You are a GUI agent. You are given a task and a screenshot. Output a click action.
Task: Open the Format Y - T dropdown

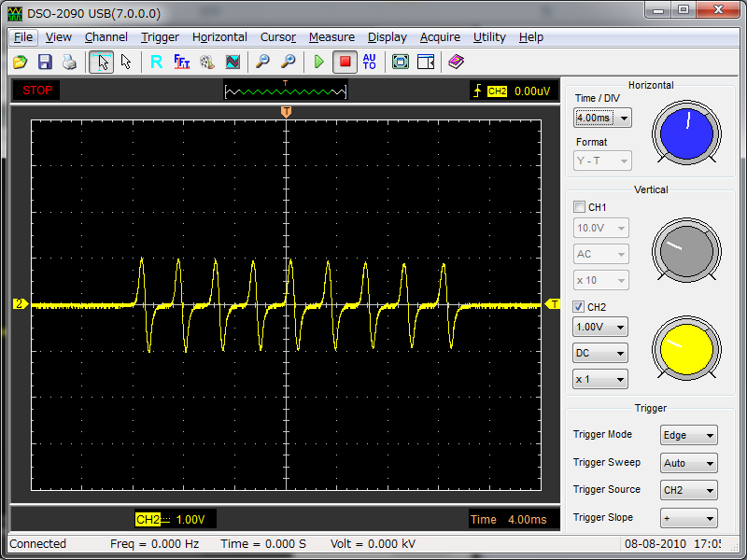click(602, 161)
